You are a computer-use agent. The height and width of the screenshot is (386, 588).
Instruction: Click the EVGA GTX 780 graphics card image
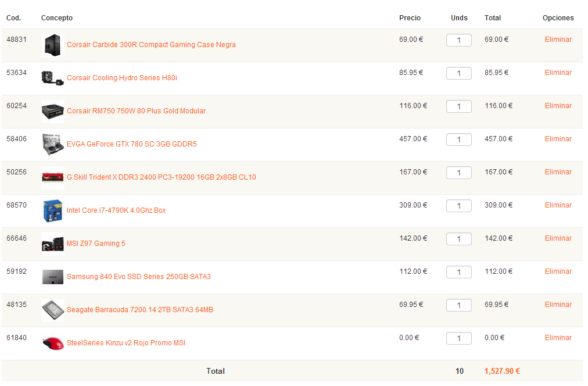(53, 144)
